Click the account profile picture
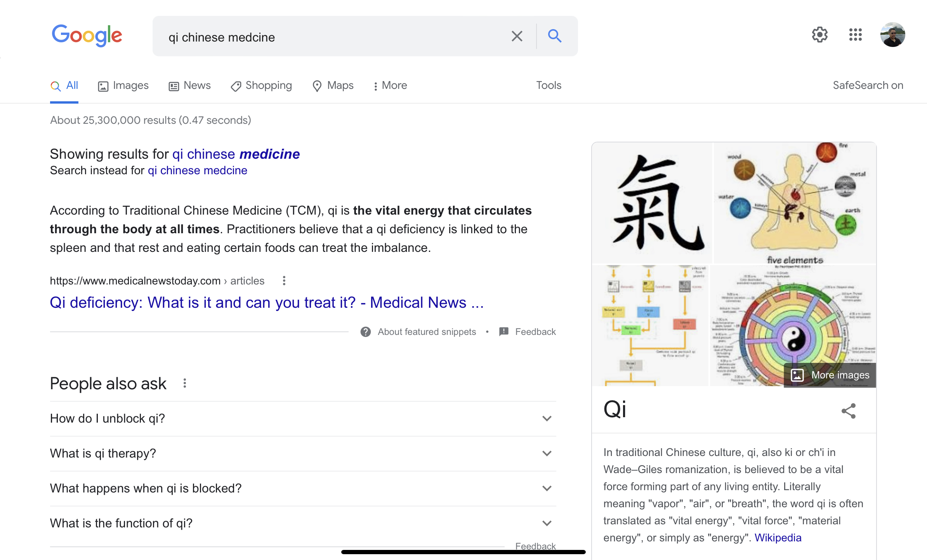 click(892, 35)
